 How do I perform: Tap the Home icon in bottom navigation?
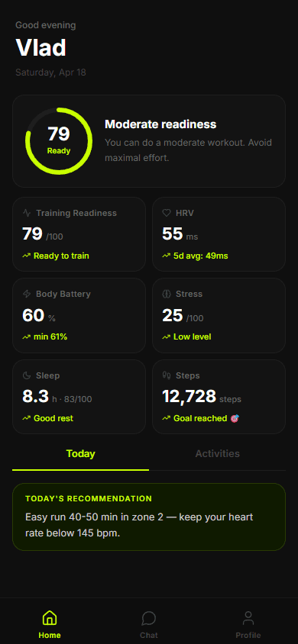[50, 617]
